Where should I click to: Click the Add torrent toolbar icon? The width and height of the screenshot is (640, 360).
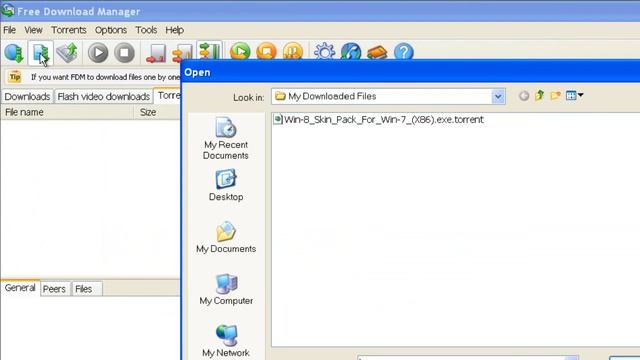40,53
